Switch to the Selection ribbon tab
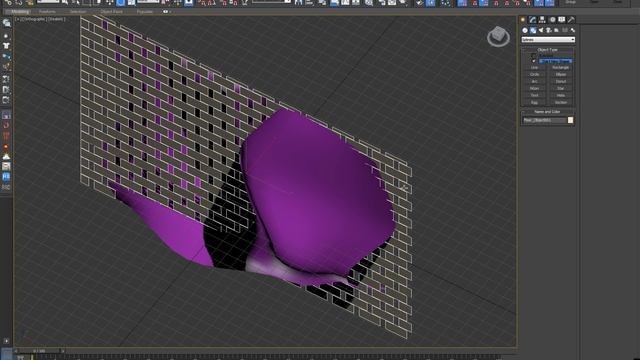 pyautogui.click(x=78, y=11)
